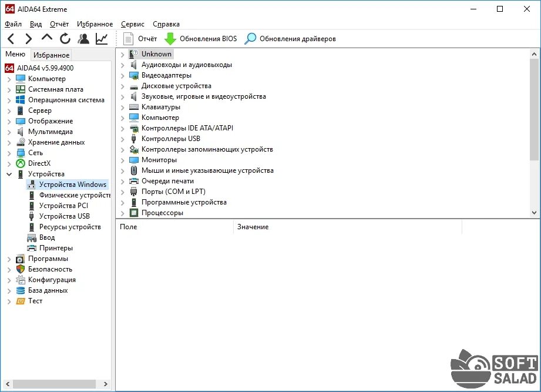Click the База данных database icon
The image size is (541, 392).
[21, 290]
